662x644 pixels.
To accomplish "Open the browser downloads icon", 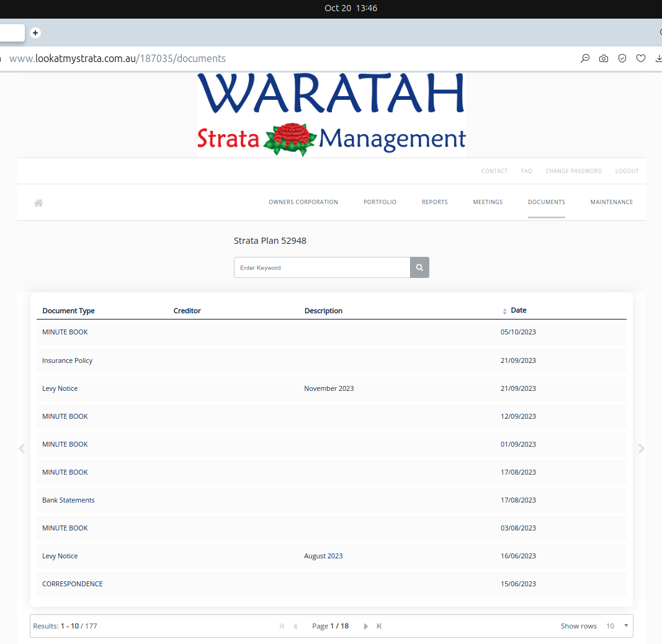I will tap(658, 58).
